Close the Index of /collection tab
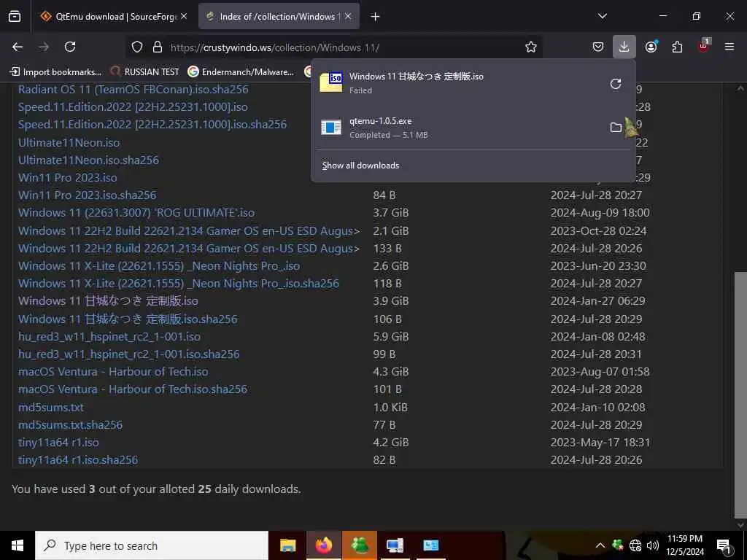747x560 pixels. pos(348,16)
